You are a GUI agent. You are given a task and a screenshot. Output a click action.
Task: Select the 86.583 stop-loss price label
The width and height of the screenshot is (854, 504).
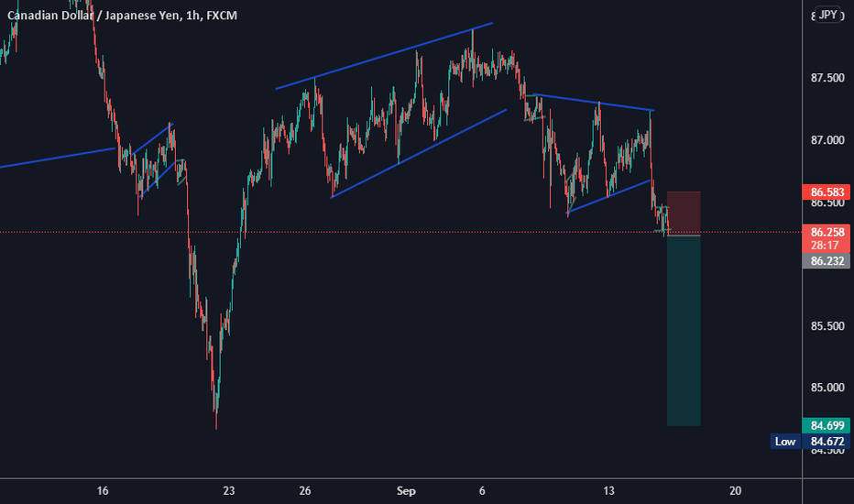[x=827, y=192]
